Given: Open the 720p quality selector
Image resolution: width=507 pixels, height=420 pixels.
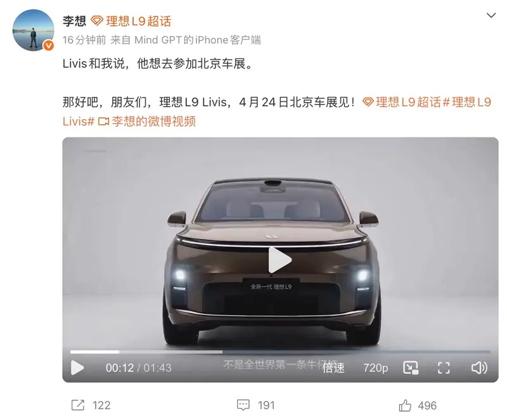Looking at the screenshot, I should tap(375, 367).
